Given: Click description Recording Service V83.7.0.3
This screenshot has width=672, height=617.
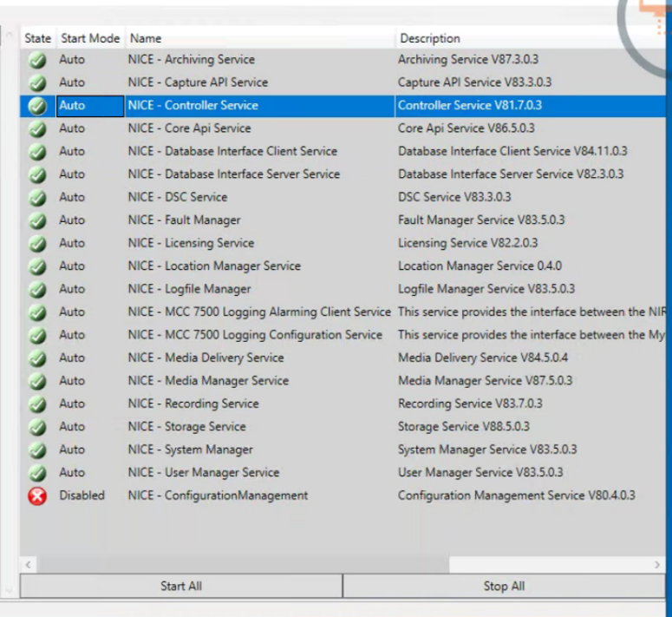Looking at the screenshot, I should 470,404.
